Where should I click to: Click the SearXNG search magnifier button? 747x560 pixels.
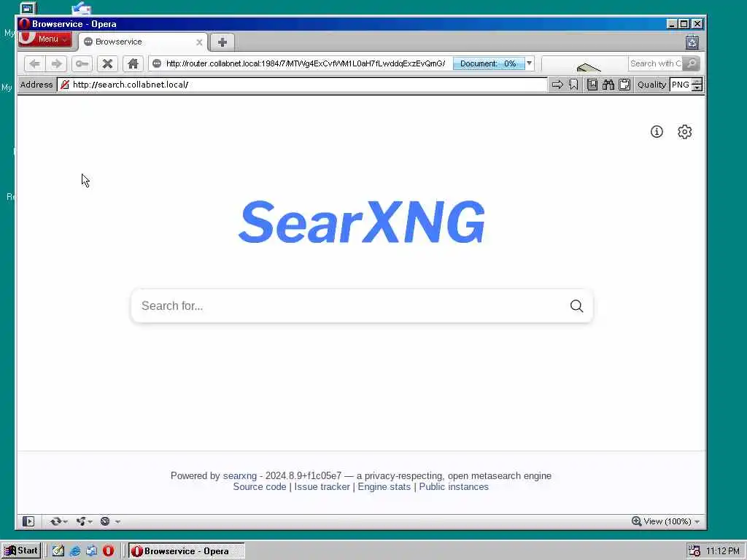click(576, 306)
